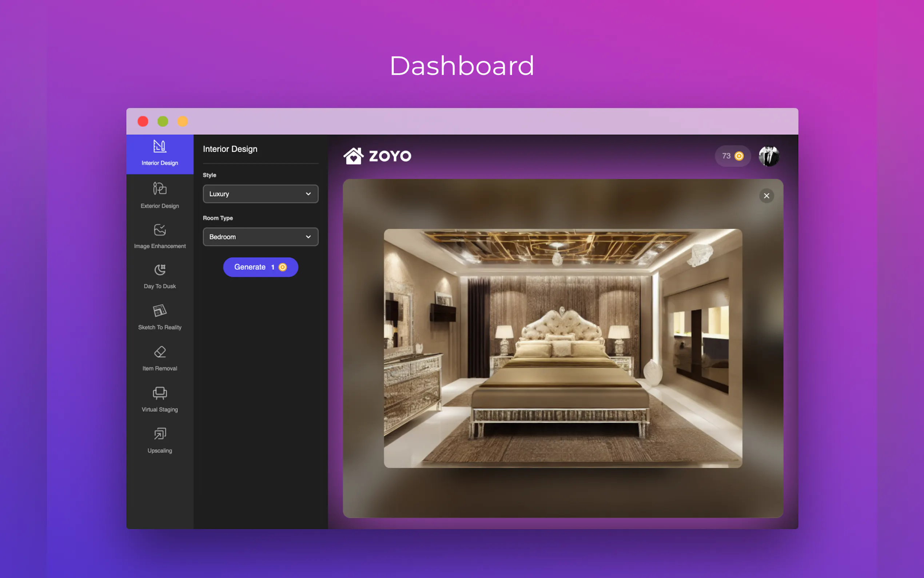The height and width of the screenshot is (578, 924).
Task: Select the Item Removal eraser icon
Action: pyautogui.click(x=160, y=352)
